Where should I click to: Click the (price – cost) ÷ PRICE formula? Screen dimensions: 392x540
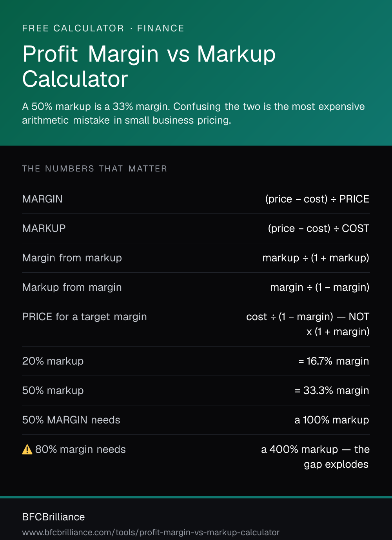[x=317, y=199]
